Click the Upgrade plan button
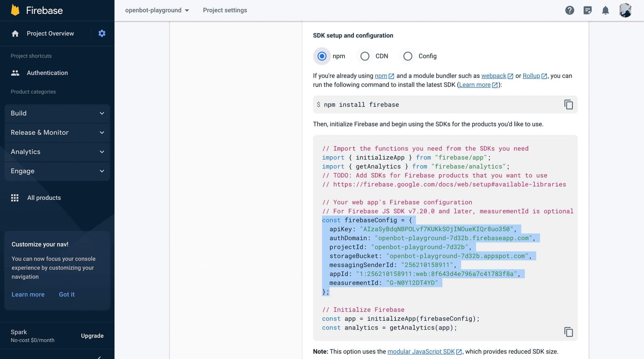The image size is (644, 359). (x=92, y=336)
